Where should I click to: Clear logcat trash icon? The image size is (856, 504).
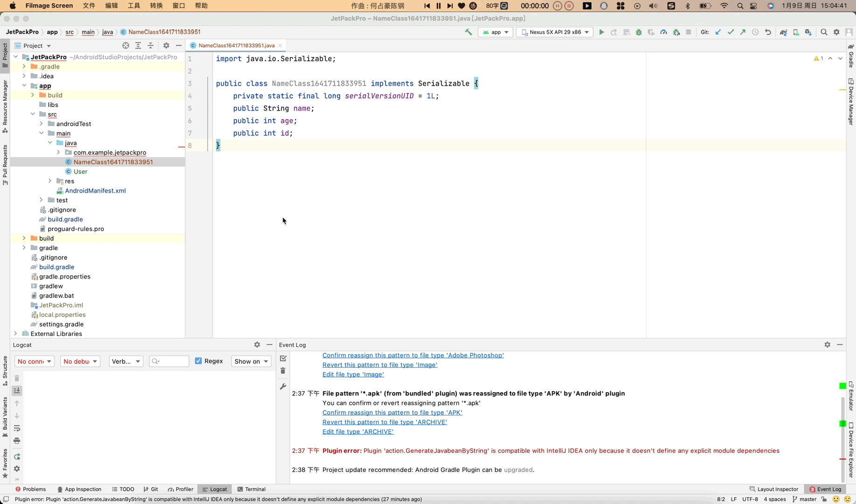[x=17, y=378]
